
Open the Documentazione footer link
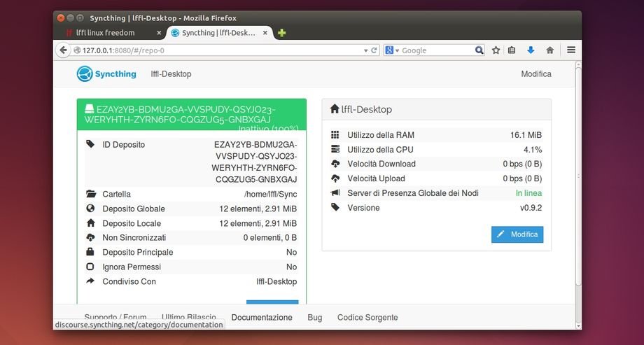262,318
